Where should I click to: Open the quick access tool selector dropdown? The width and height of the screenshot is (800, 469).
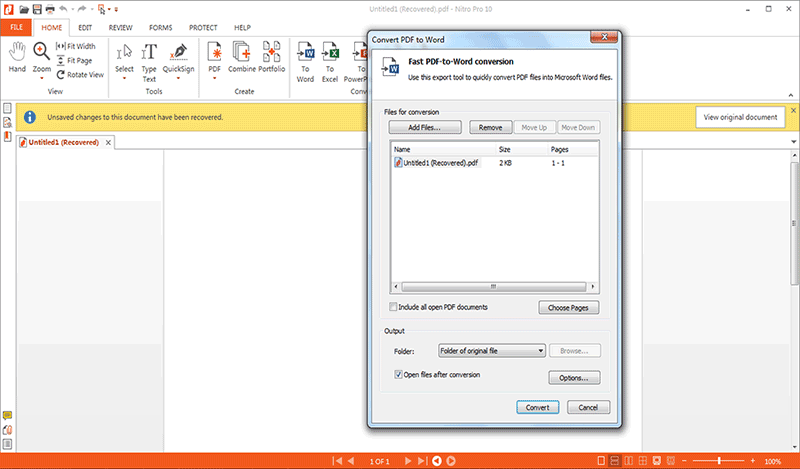109,9
